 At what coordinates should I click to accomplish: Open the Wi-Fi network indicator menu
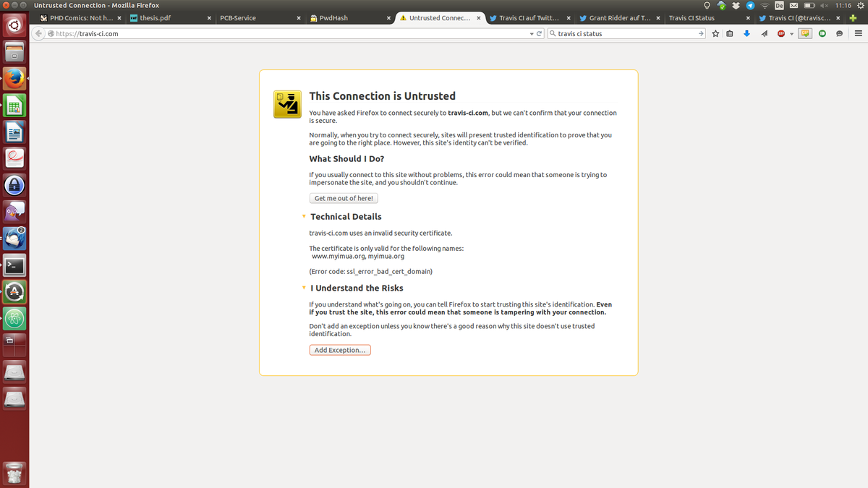765,6
